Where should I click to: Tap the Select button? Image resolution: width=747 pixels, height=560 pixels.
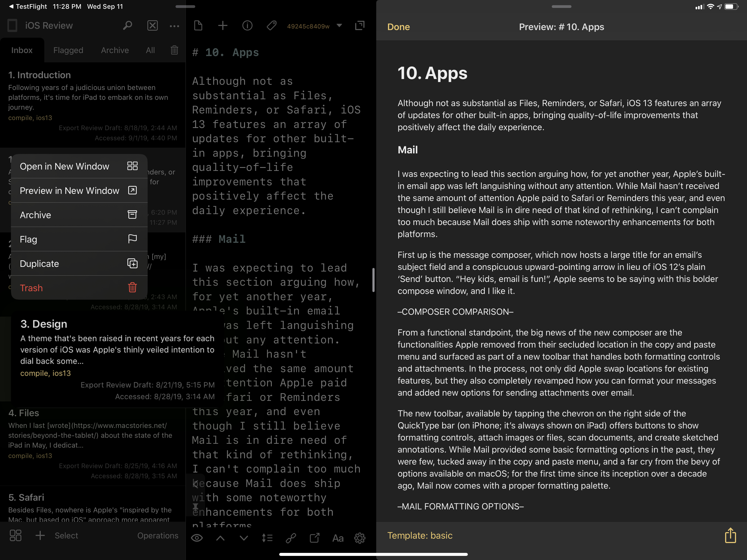click(66, 536)
